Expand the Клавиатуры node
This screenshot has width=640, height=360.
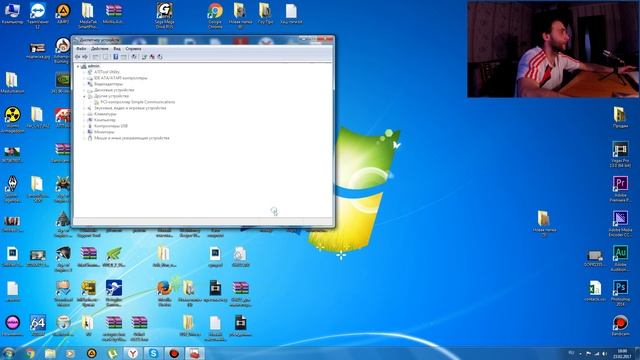[x=84, y=114]
